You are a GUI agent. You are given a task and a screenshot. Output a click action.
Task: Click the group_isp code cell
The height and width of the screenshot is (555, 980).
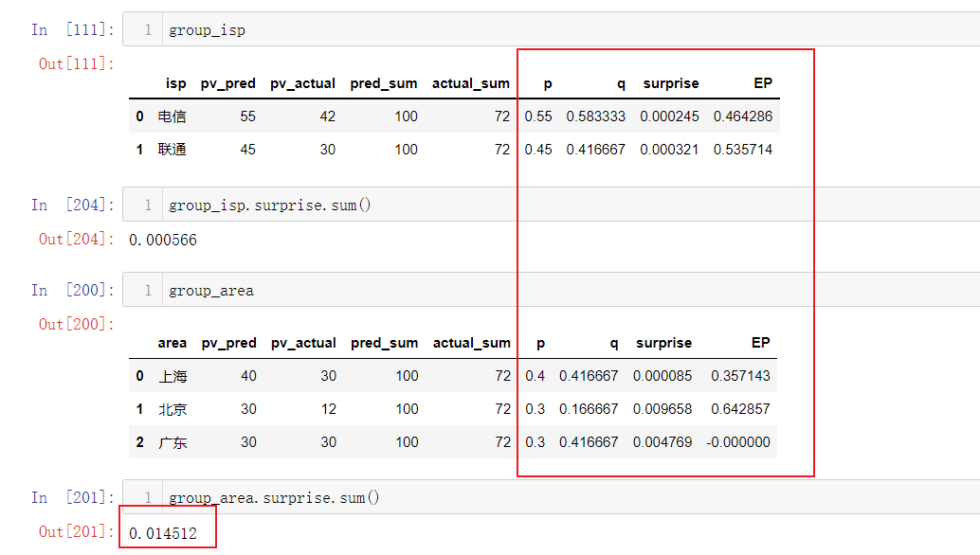pos(207,29)
